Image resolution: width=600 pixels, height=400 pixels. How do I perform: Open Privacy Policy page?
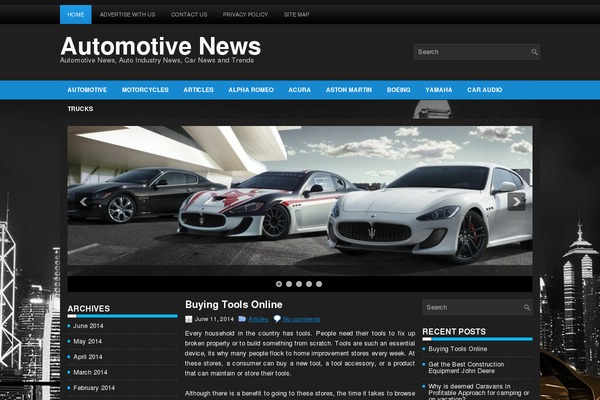pyautogui.click(x=245, y=15)
